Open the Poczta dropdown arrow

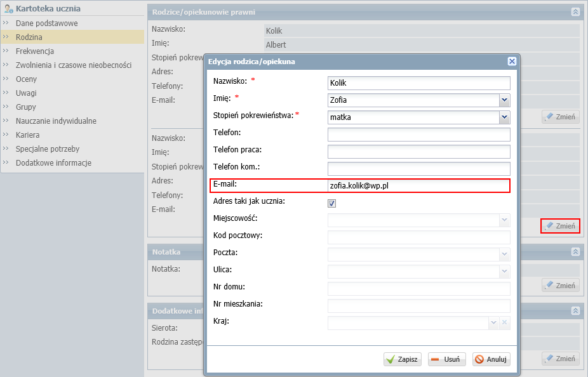click(504, 255)
